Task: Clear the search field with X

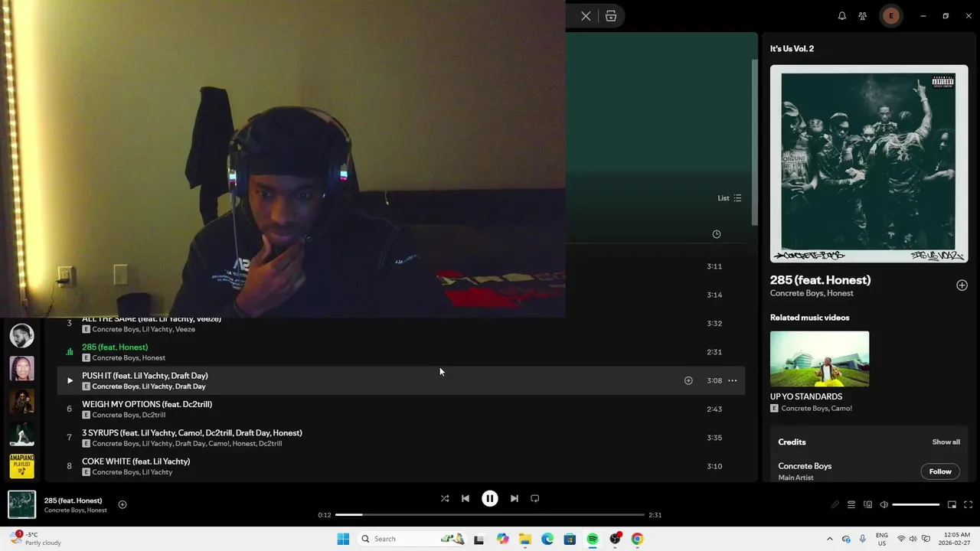Action: click(x=586, y=16)
